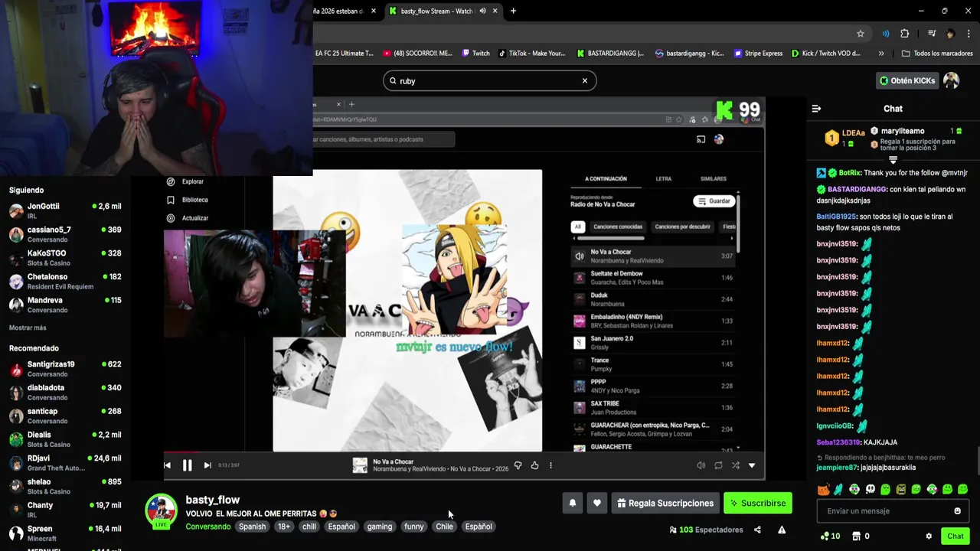Image resolution: width=980 pixels, height=551 pixels.
Task: Open the chat shop icon showing 0
Action: click(861, 536)
